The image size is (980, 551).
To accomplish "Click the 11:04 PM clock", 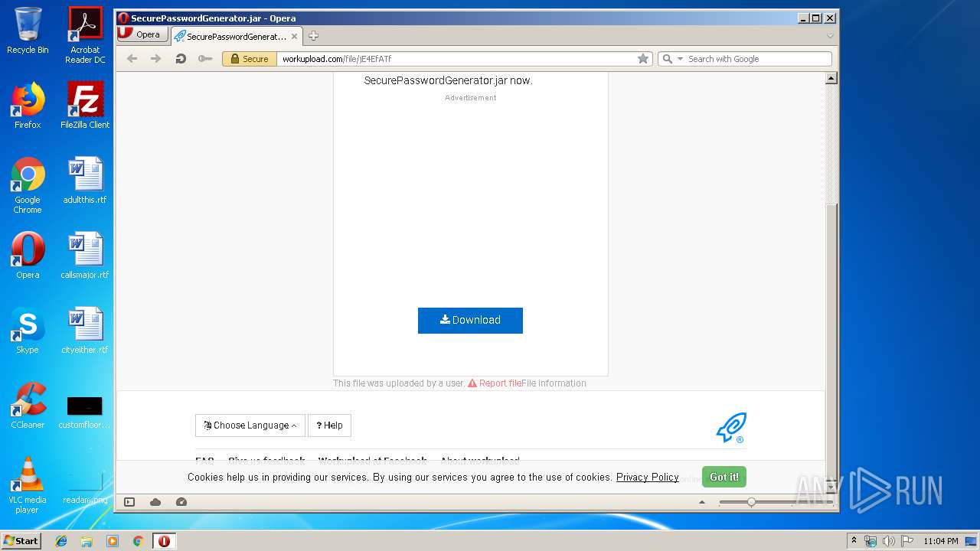I will tap(941, 541).
